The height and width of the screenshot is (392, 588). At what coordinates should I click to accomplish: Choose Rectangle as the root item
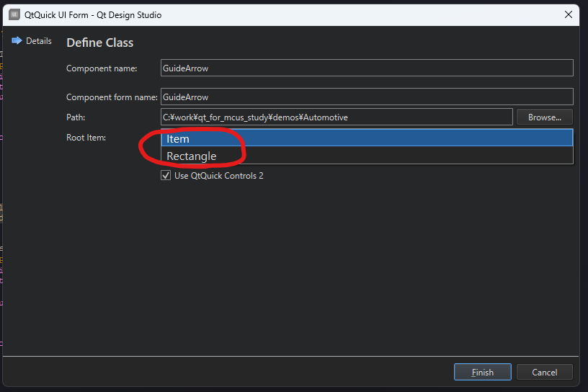point(367,156)
